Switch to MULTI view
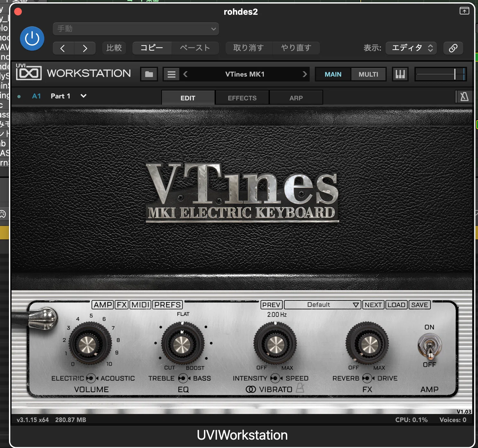478x448 pixels. 368,74
